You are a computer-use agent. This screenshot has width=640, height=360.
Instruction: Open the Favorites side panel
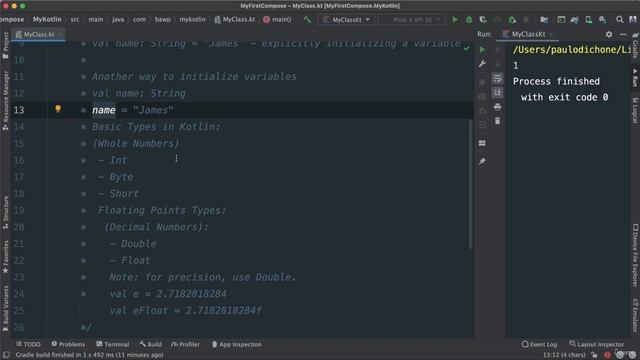(5, 257)
